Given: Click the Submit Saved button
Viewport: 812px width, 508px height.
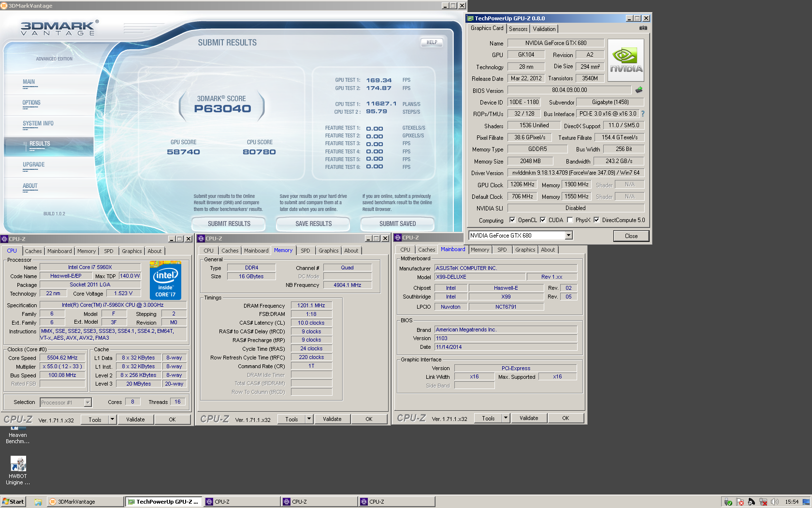Looking at the screenshot, I should pyautogui.click(x=397, y=224).
